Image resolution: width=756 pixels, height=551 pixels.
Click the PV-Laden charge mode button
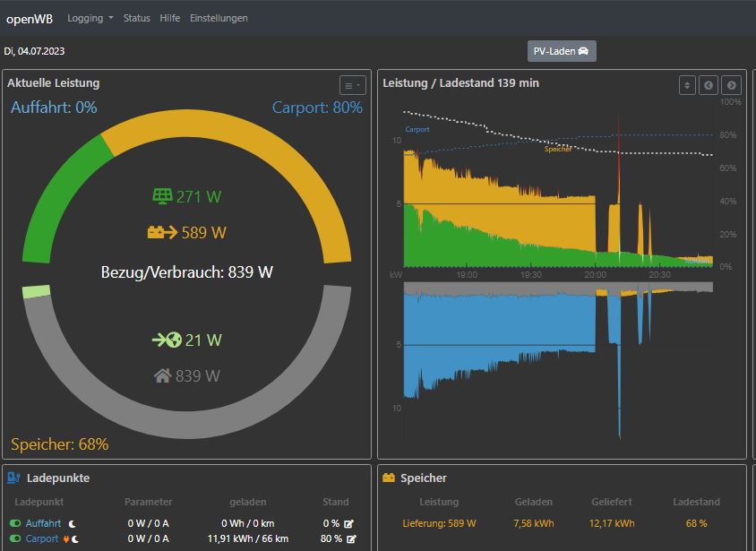pos(562,51)
